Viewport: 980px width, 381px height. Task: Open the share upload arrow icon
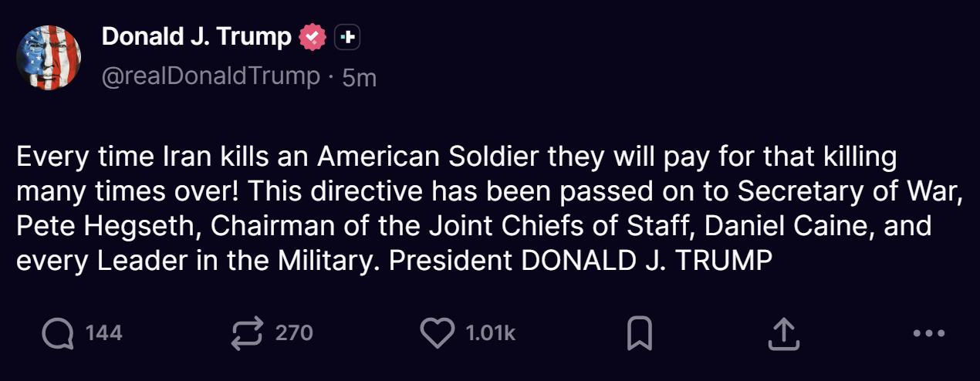782,333
